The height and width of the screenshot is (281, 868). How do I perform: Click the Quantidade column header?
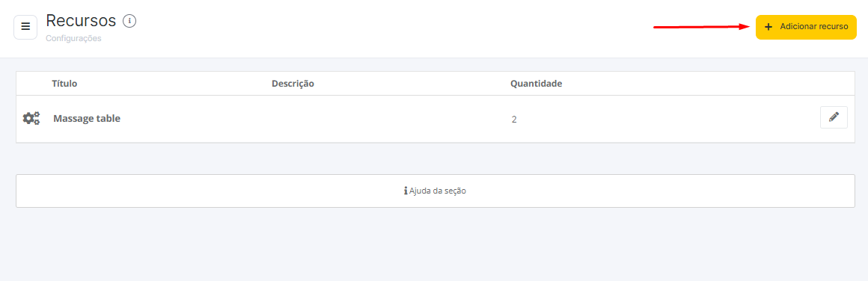click(x=536, y=84)
